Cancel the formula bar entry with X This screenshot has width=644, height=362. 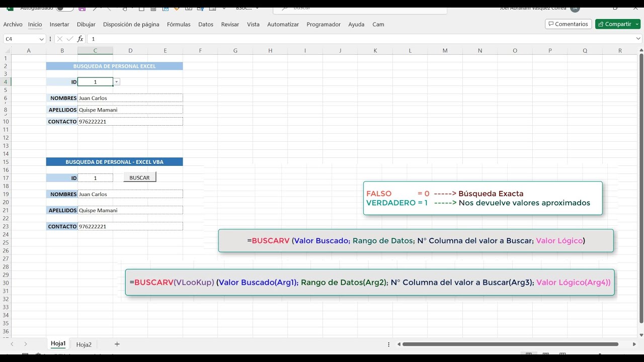(60, 39)
